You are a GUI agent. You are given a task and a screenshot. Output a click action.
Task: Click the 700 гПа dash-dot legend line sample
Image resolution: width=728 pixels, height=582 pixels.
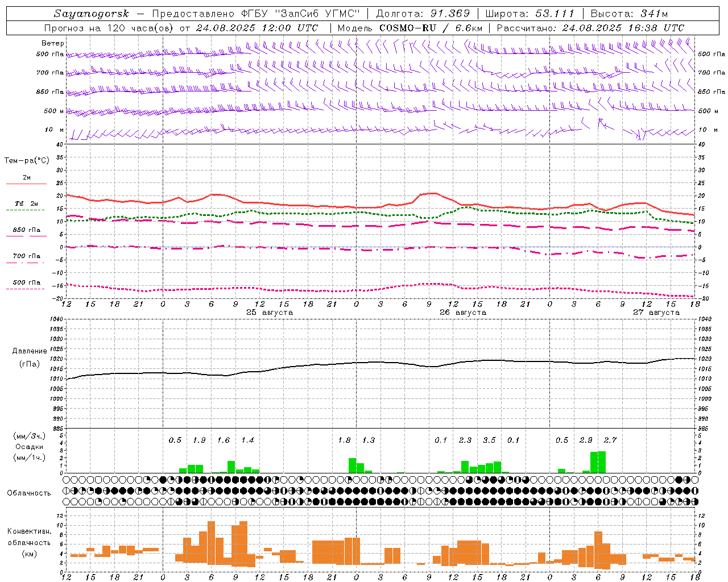pyautogui.click(x=26, y=264)
